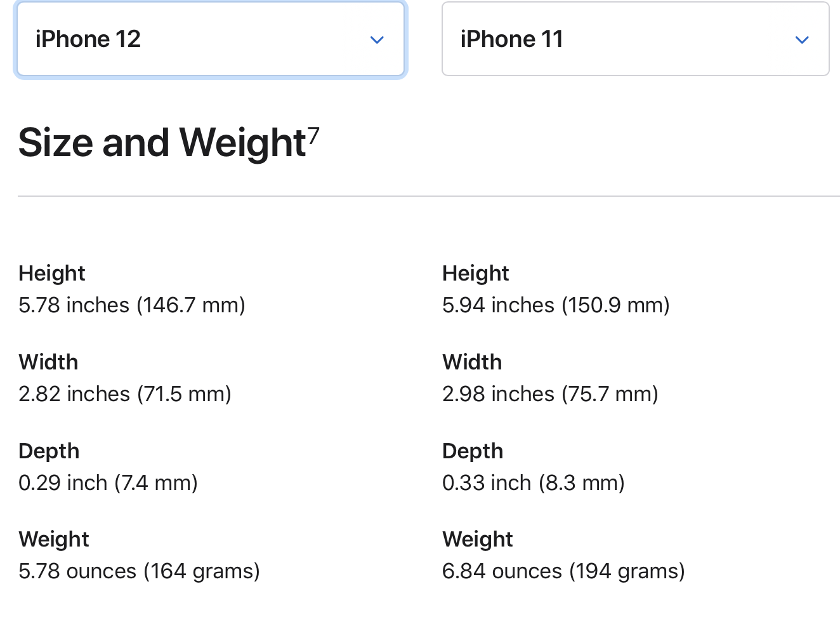This screenshot has width=840, height=617.
Task: Select the iPhone 12 Width label
Action: pos(49,362)
